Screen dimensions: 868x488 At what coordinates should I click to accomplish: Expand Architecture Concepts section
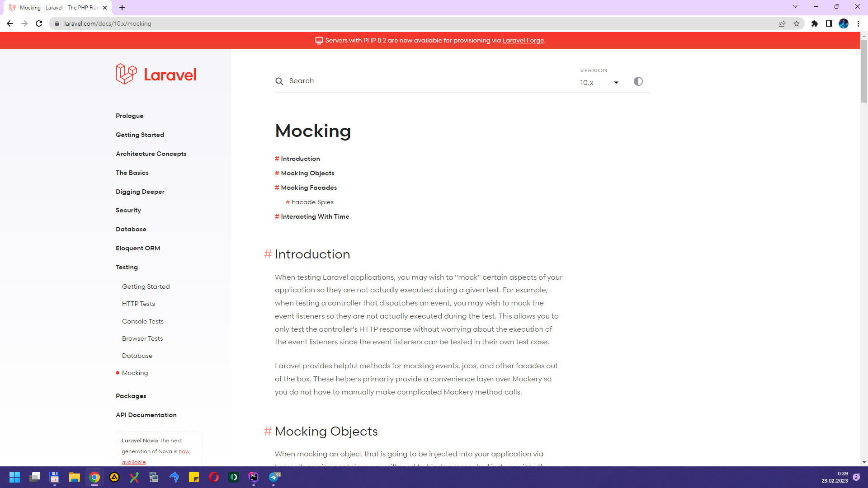(x=151, y=154)
